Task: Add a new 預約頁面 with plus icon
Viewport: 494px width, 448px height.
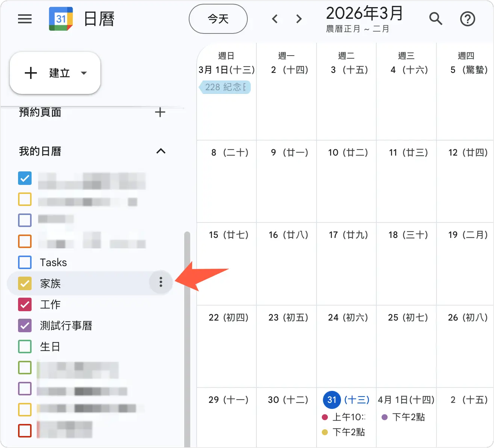Action: (160, 112)
